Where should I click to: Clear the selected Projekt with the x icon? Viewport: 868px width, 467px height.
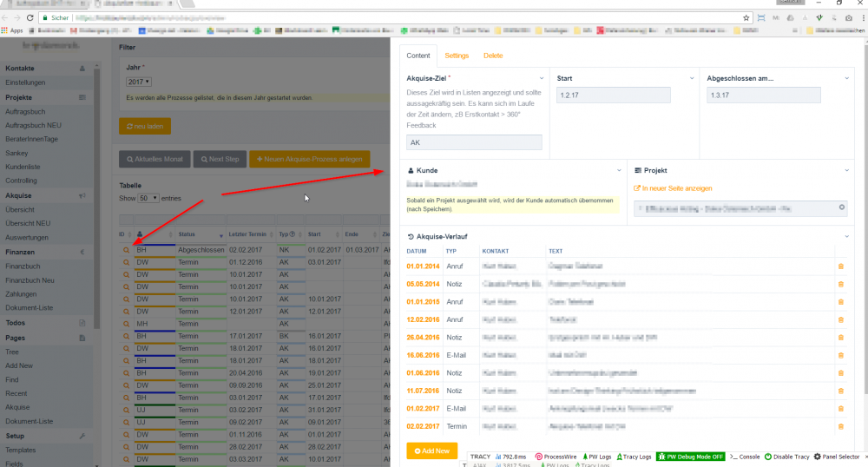pyautogui.click(x=841, y=207)
